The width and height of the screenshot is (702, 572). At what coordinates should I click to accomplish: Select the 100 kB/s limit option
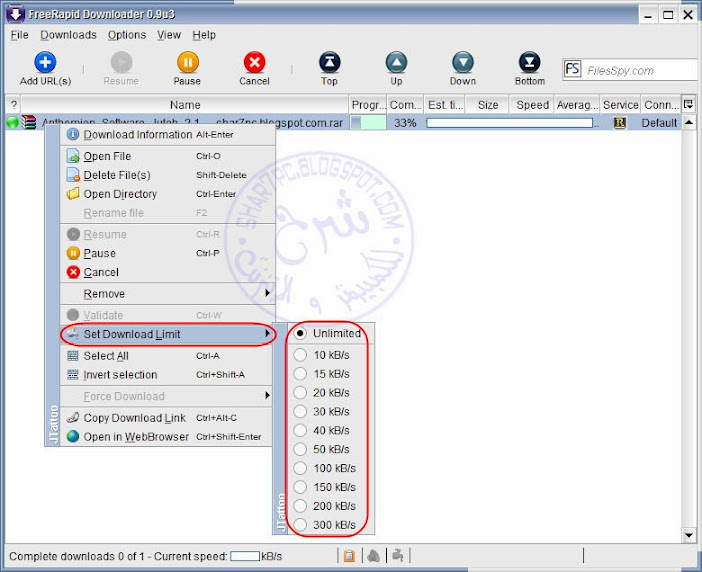(x=330, y=468)
